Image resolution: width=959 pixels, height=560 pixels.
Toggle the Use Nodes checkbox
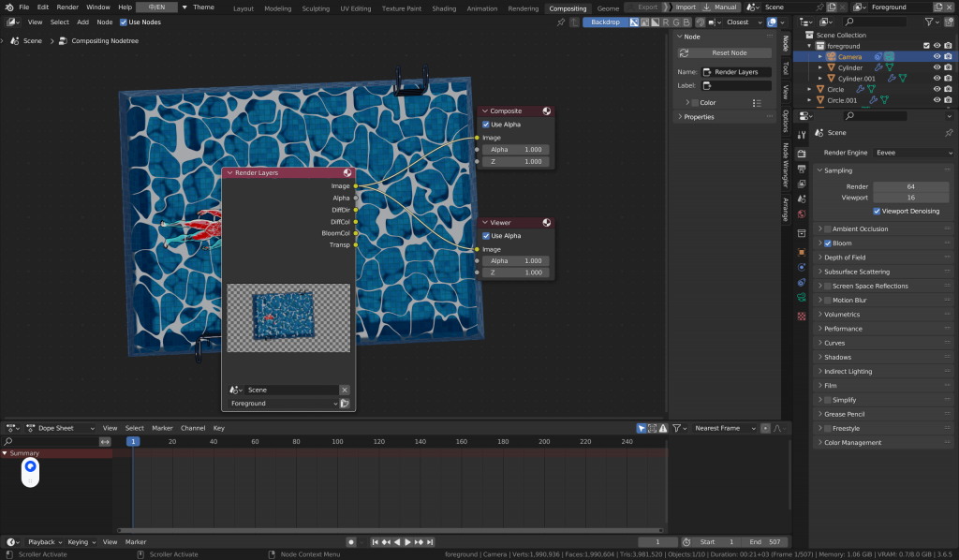click(124, 22)
